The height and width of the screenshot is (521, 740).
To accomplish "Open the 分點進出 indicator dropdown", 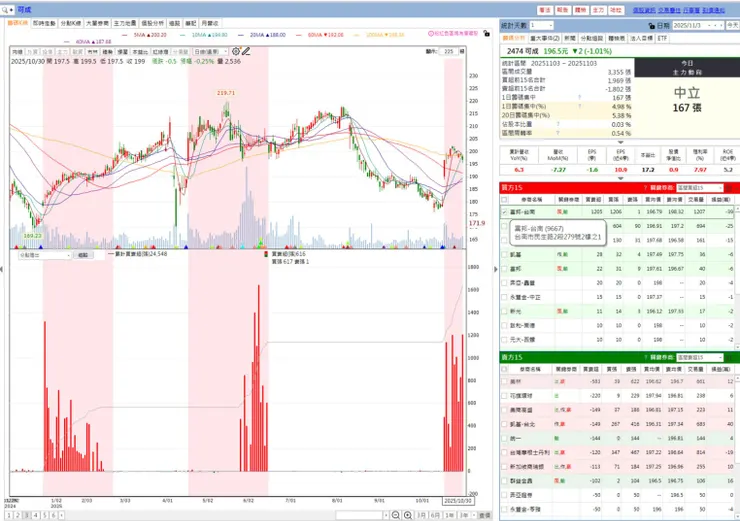I will click(x=45, y=255).
